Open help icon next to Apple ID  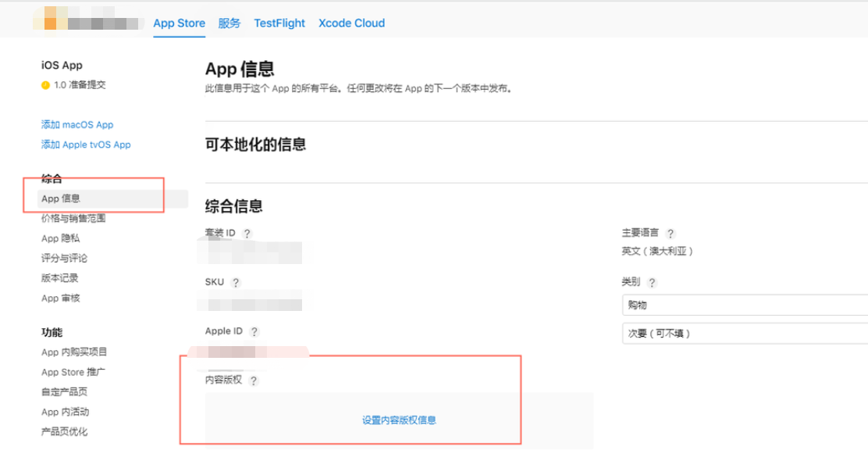click(x=254, y=332)
